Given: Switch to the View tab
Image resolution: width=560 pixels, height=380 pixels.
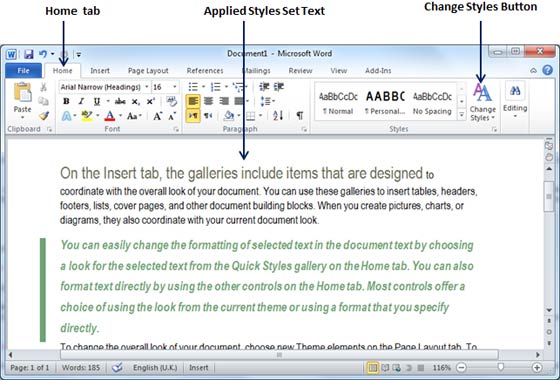Looking at the screenshot, I should pyautogui.click(x=339, y=71).
